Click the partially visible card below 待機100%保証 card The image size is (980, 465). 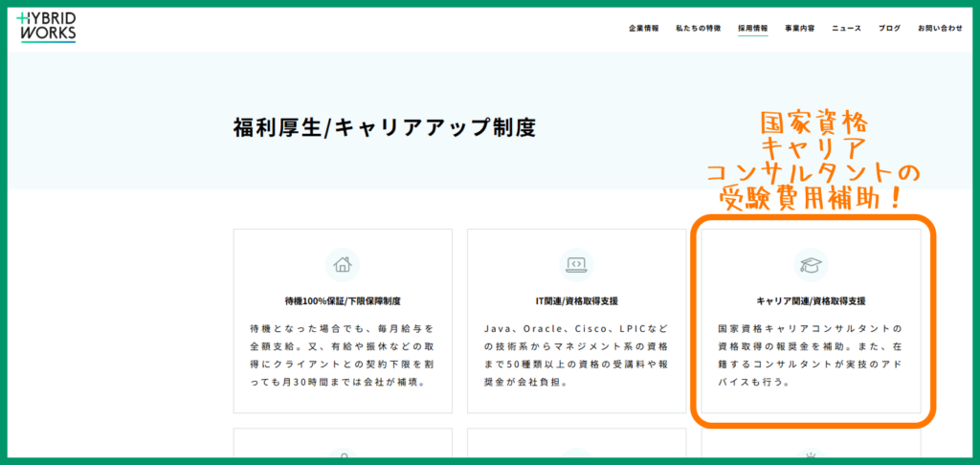coord(343,446)
